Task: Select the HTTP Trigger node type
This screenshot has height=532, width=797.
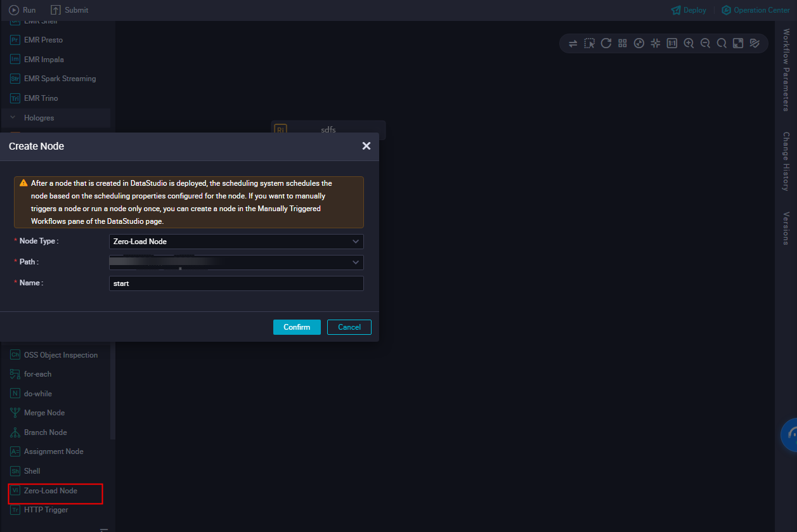Action: coord(39,510)
